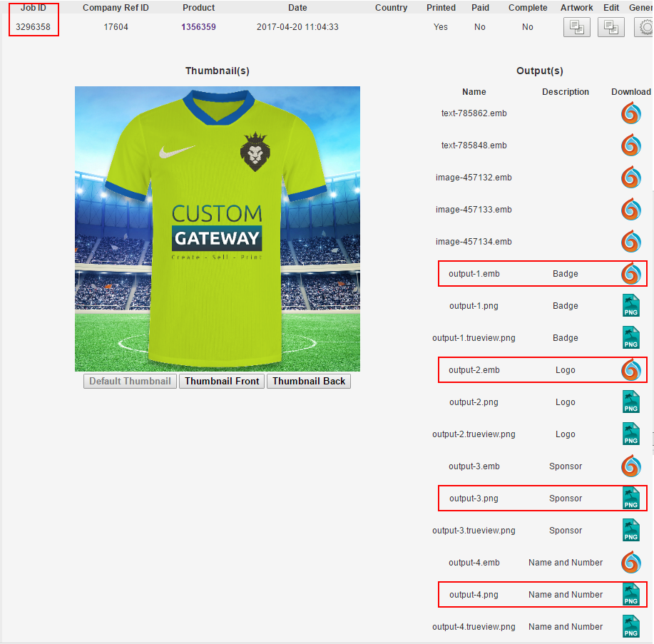Click the Printed value Yes
This screenshot has width=654, height=644.
coord(441,27)
